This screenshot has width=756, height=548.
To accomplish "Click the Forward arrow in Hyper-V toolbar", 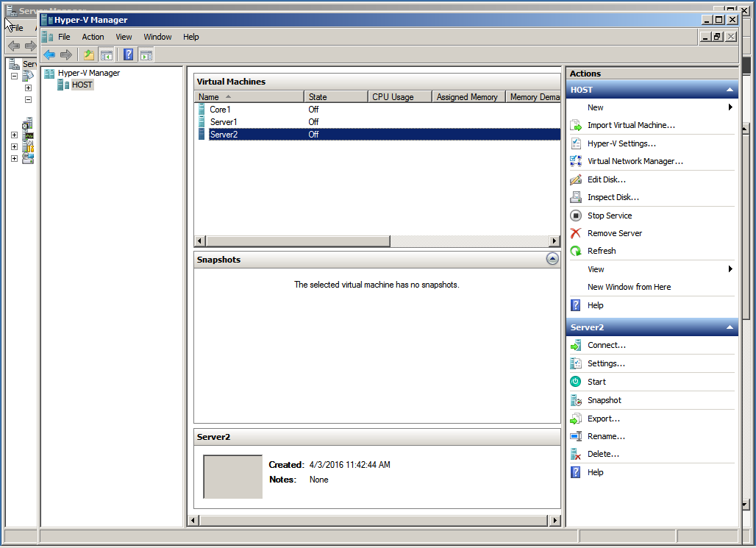I will point(66,55).
